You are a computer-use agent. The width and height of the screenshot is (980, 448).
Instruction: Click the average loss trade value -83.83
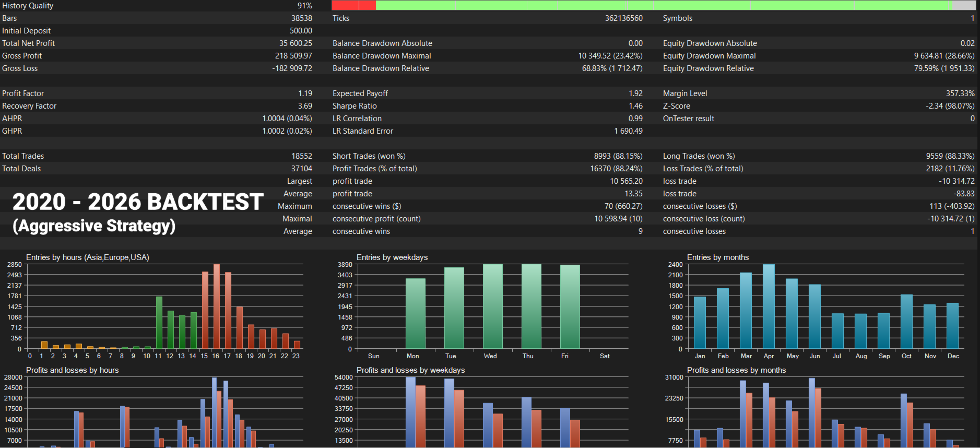965,194
